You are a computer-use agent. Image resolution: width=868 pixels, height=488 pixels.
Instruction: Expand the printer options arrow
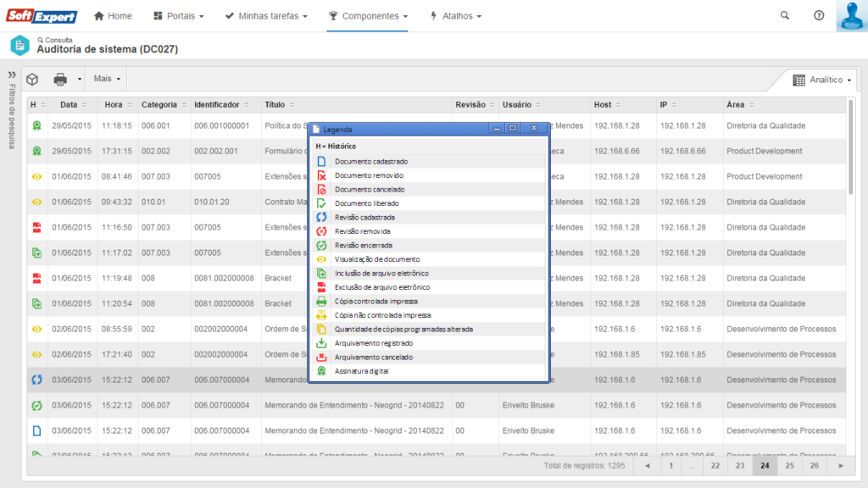[79, 79]
